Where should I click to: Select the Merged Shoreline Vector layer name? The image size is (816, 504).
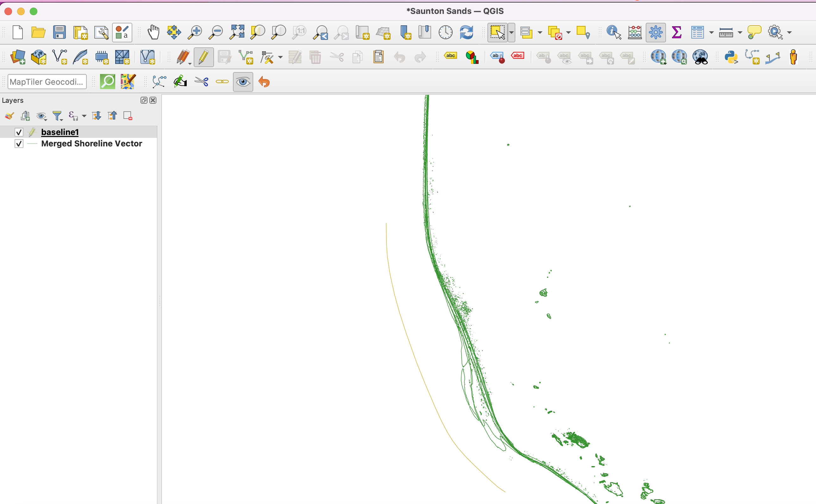tap(91, 144)
